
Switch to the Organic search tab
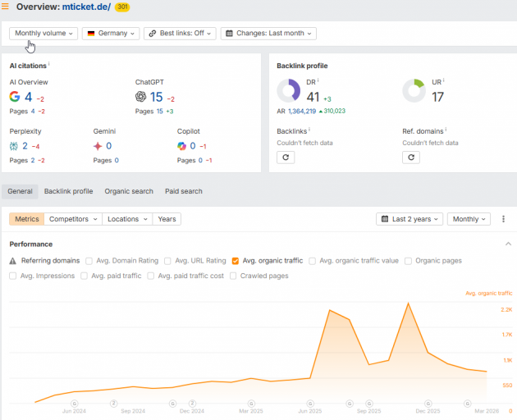click(129, 191)
